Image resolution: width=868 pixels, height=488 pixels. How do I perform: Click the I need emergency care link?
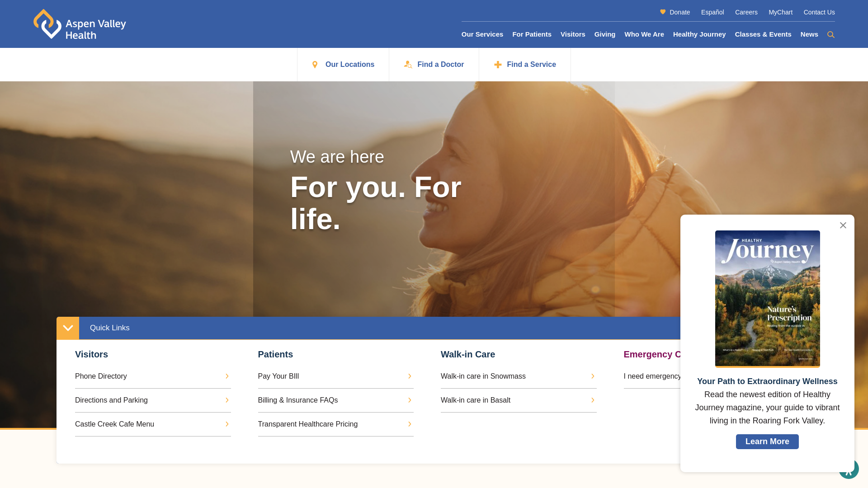pyautogui.click(x=652, y=376)
